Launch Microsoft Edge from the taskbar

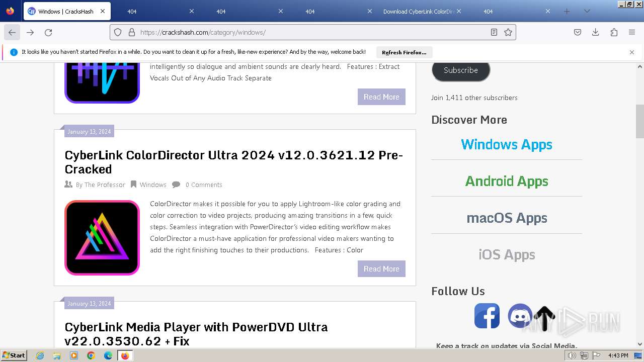click(108, 355)
